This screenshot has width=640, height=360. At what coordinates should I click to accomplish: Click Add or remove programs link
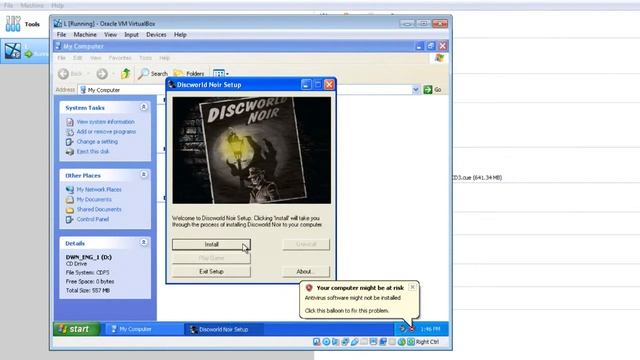pyautogui.click(x=106, y=131)
